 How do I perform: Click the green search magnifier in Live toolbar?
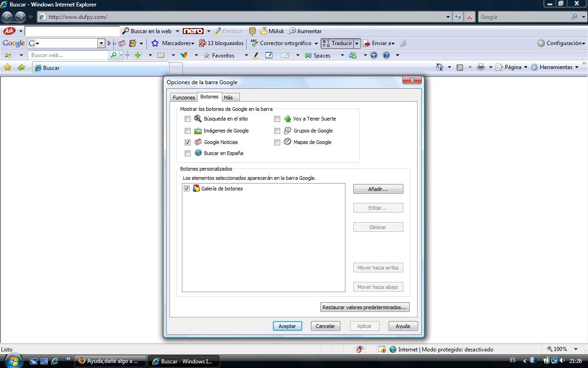(x=114, y=55)
